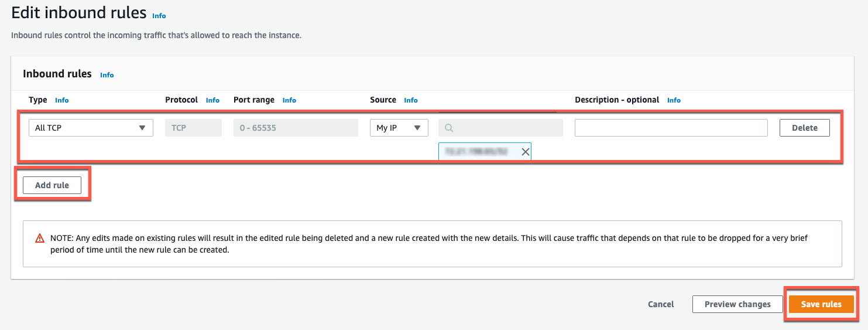This screenshot has height=330, width=868.
Task: Open Info link beside Protocol column
Action: click(x=212, y=100)
